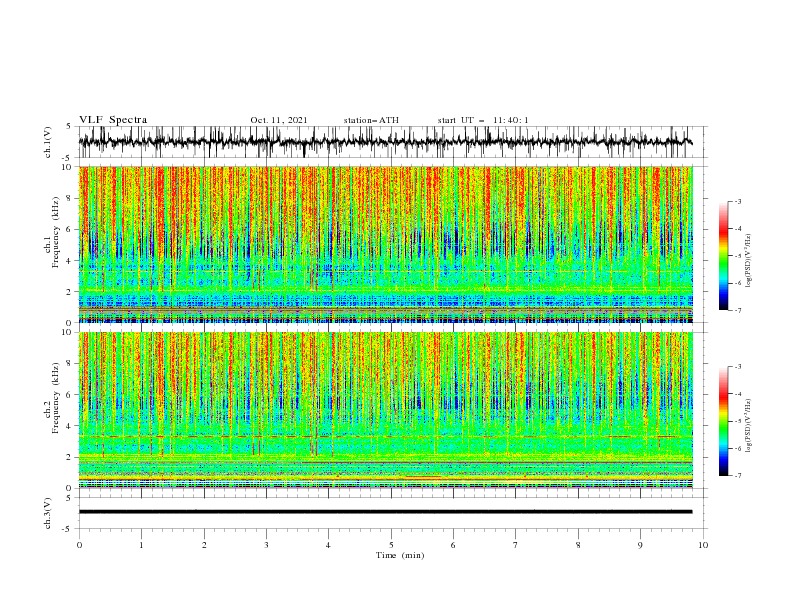Click the "Time (min)" axis label
Viewport: 792px width, 612px height.
[400, 555]
